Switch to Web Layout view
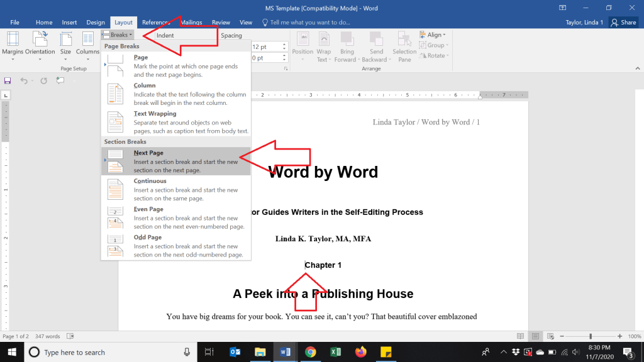Screen dimensions: 644x362 pyautogui.click(x=552, y=336)
